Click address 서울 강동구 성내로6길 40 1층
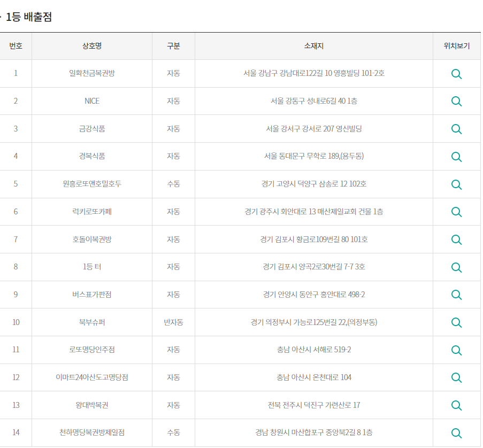The width and height of the screenshot is (483, 448). [x=314, y=101]
